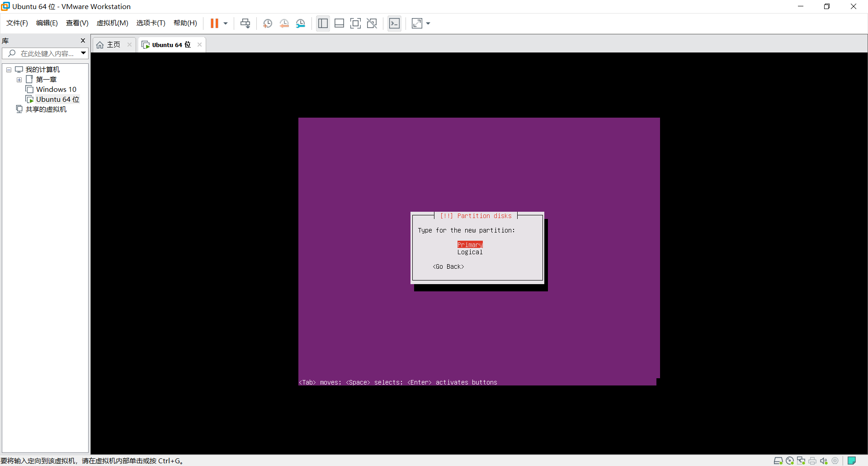This screenshot has height=466, width=868.
Task: Open the snapshot manager icon
Action: pos(300,24)
